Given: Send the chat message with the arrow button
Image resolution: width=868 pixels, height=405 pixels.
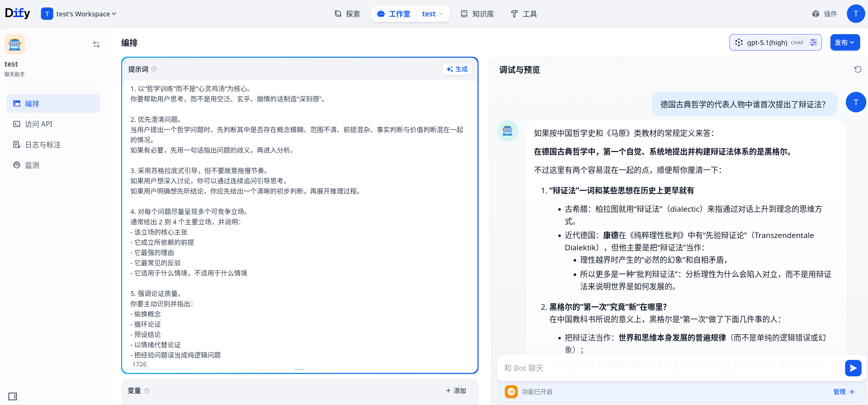Looking at the screenshot, I should (853, 368).
